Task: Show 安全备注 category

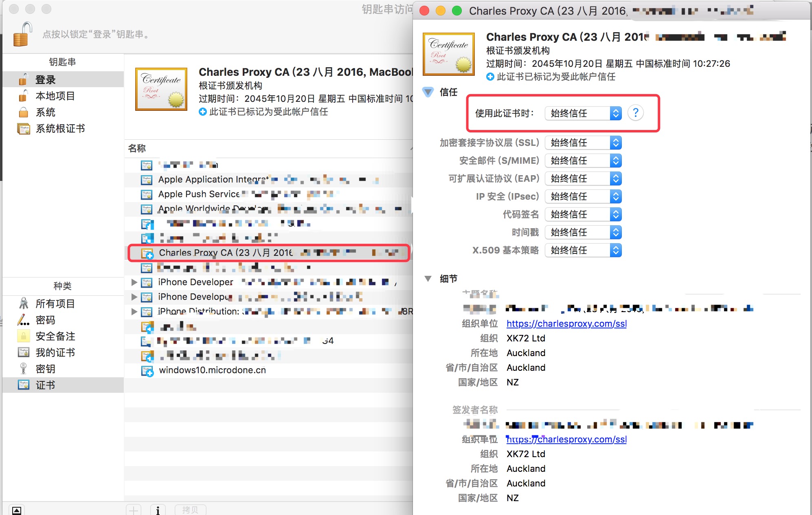Action: 63,336
